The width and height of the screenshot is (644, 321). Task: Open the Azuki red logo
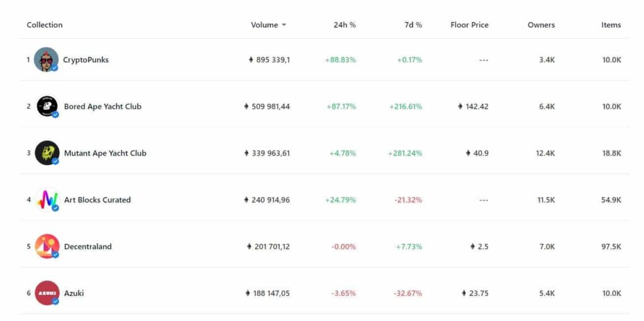(47, 293)
